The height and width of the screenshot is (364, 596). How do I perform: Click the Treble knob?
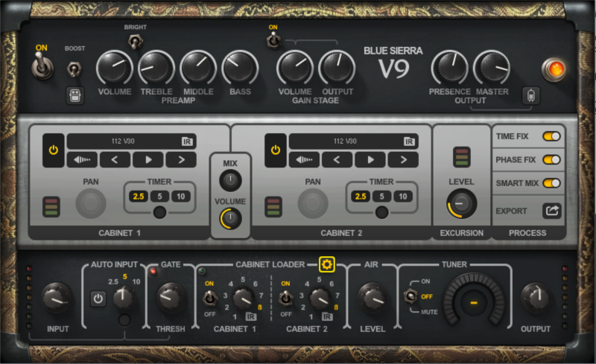pyautogui.click(x=156, y=68)
